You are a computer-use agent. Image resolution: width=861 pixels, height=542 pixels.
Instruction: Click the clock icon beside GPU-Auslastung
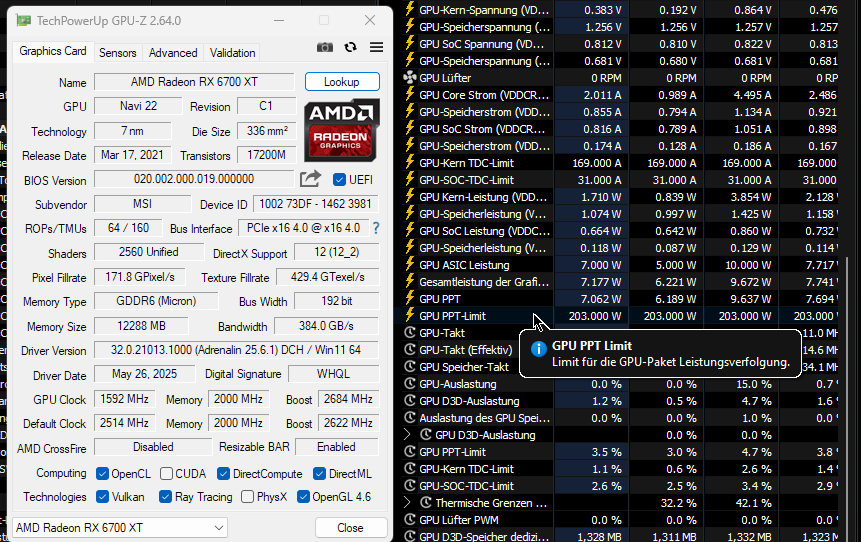[x=410, y=383]
